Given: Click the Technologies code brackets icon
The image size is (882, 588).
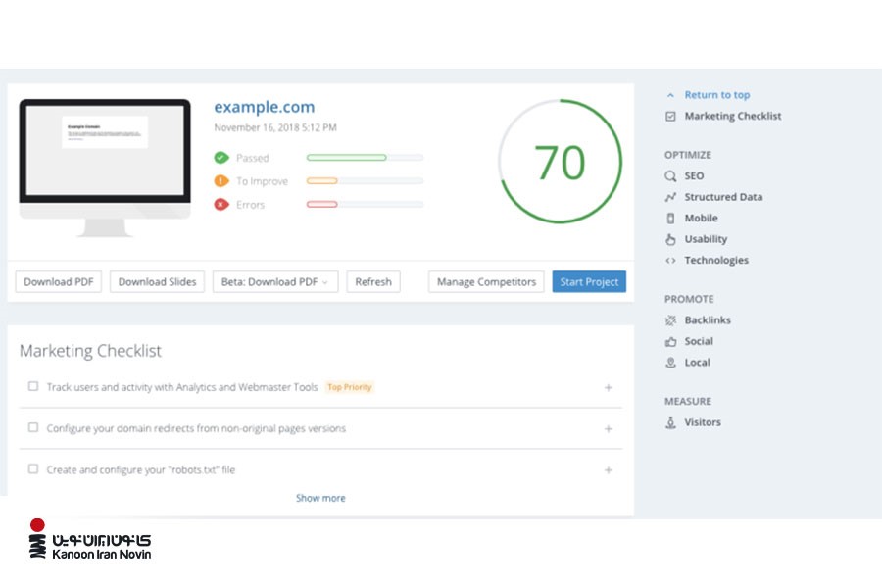Looking at the screenshot, I should tap(670, 261).
